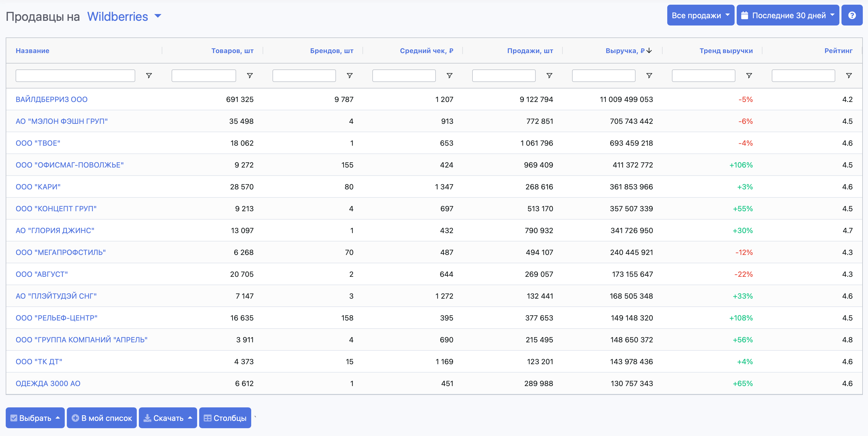
Task: Open filter icon for Средний чек column
Action: (x=450, y=75)
